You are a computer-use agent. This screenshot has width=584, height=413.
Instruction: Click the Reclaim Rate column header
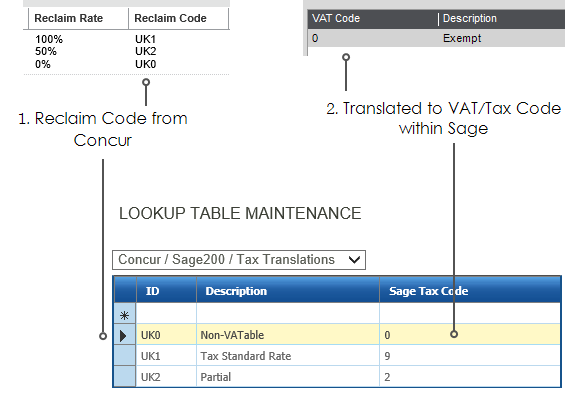tap(78, 18)
